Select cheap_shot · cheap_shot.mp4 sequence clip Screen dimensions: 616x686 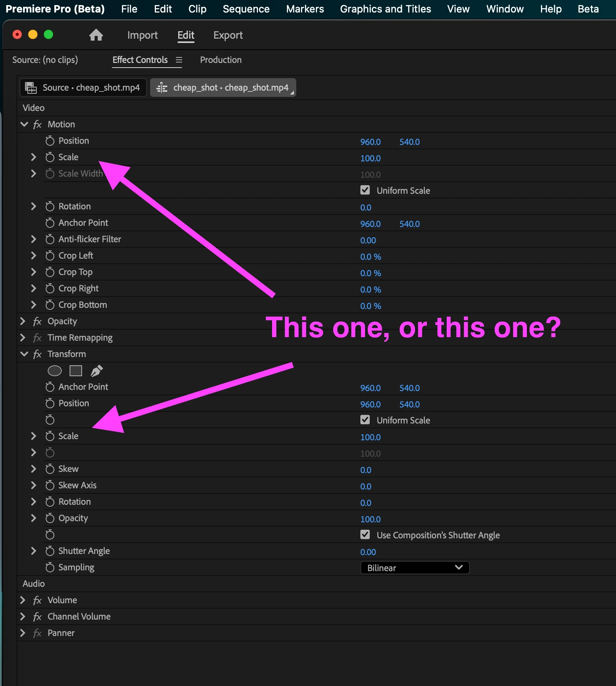[223, 88]
